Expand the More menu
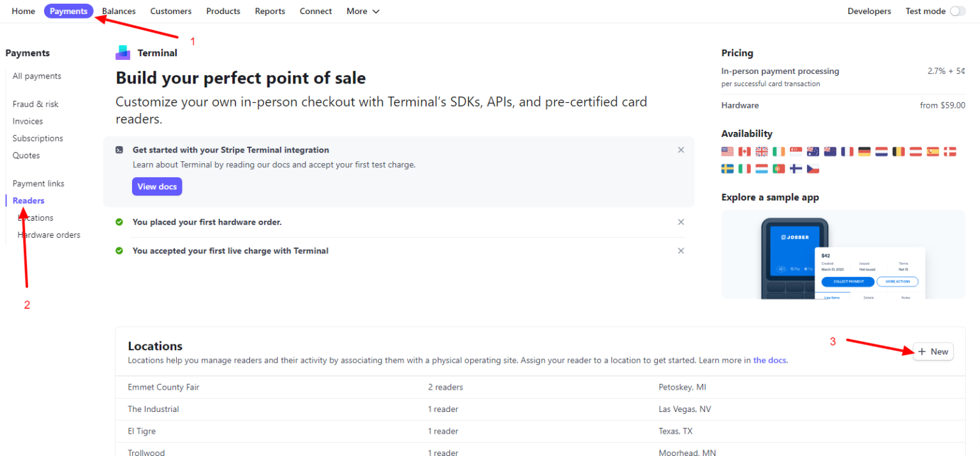The width and height of the screenshot is (980, 456). click(362, 11)
